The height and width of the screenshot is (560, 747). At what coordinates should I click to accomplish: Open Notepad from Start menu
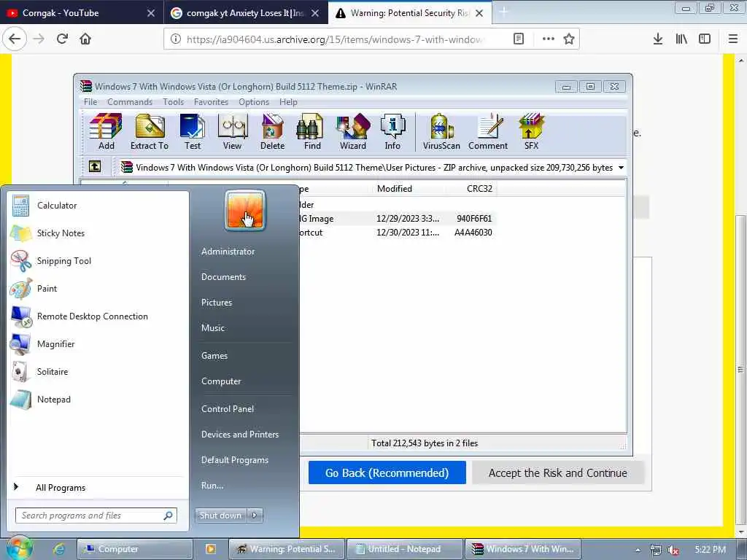click(98, 400)
